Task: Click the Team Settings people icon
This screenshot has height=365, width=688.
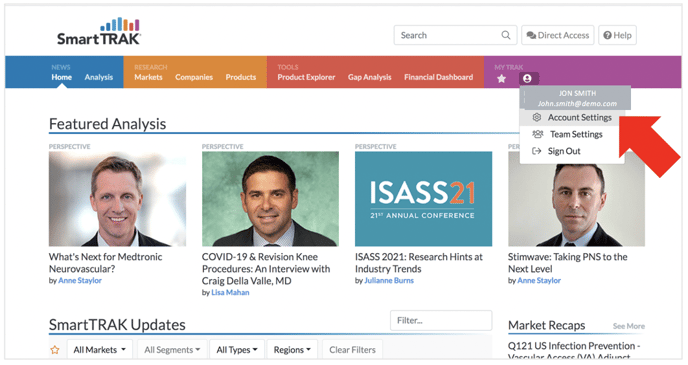Action: coord(538,134)
